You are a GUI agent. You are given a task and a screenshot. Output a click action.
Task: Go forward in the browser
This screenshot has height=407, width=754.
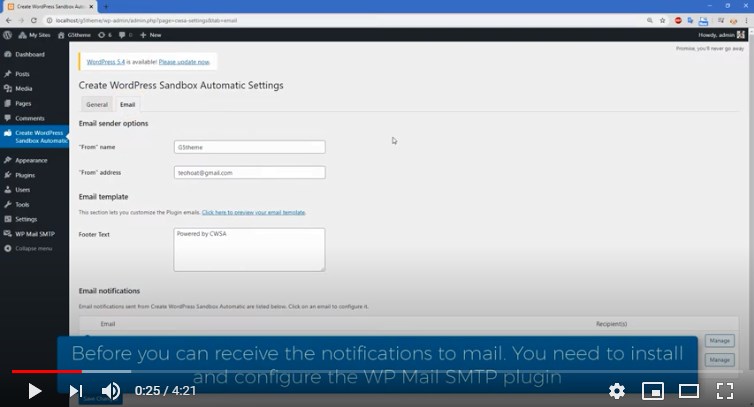tap(21, 20)
